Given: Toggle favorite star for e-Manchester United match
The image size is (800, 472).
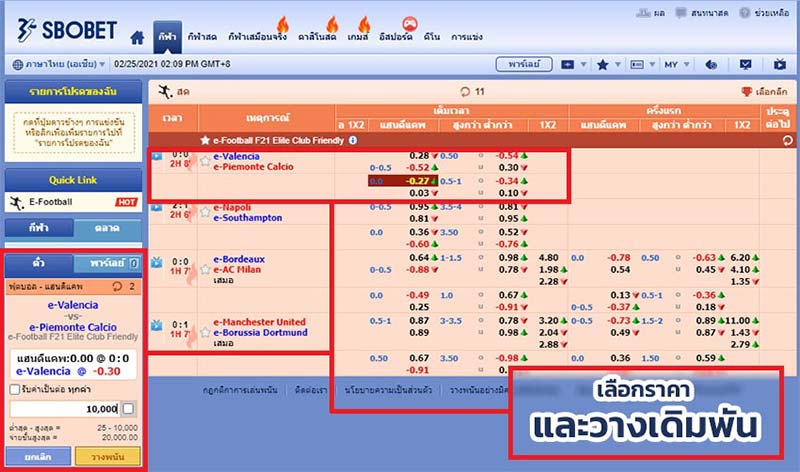Looking at the screenshot, I should coord(205,332).
